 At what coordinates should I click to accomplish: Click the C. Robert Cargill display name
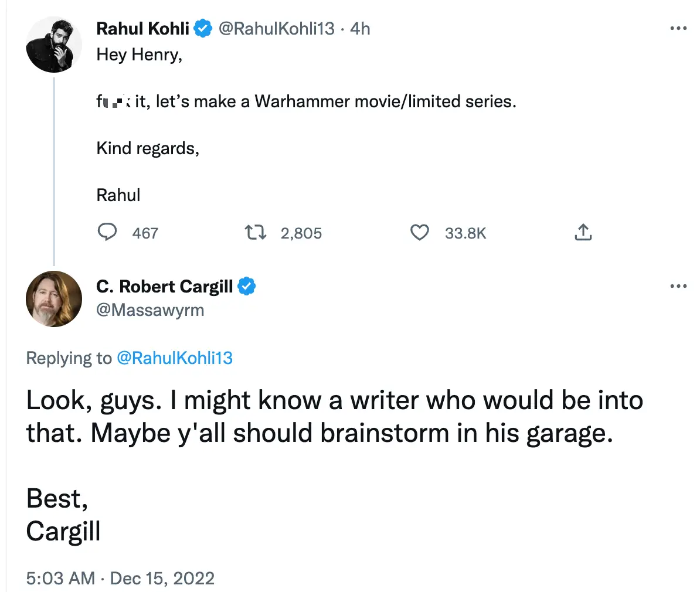pos(164,287)
